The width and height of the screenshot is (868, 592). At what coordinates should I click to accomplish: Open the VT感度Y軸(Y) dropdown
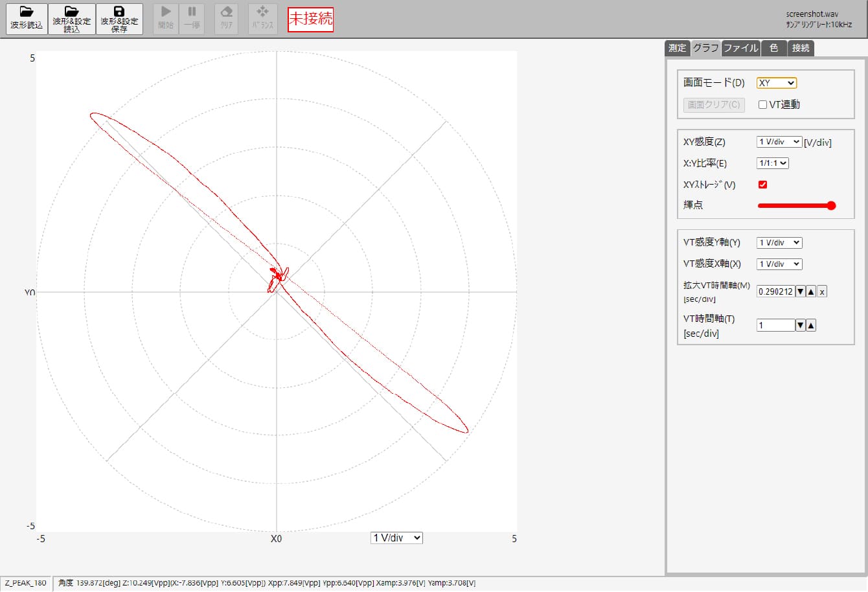tap(779, 243)
